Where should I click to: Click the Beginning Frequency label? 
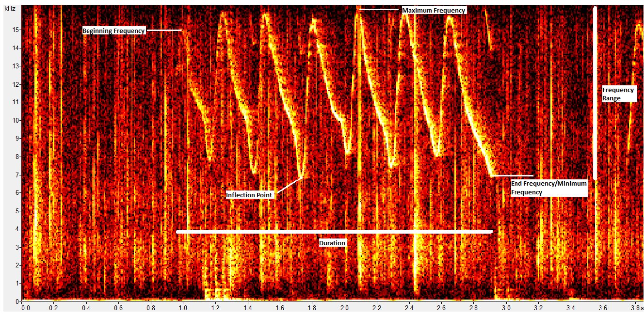tap(113, 31)
